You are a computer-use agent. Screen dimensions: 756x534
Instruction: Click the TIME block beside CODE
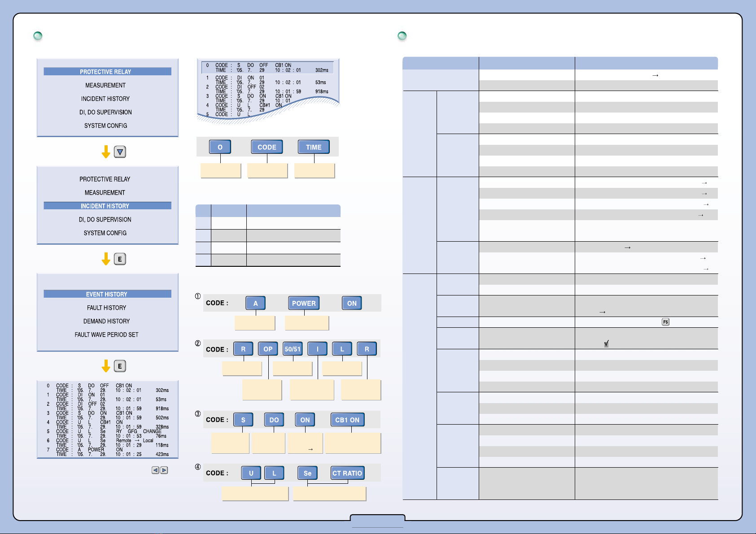[x=314, y=147]
